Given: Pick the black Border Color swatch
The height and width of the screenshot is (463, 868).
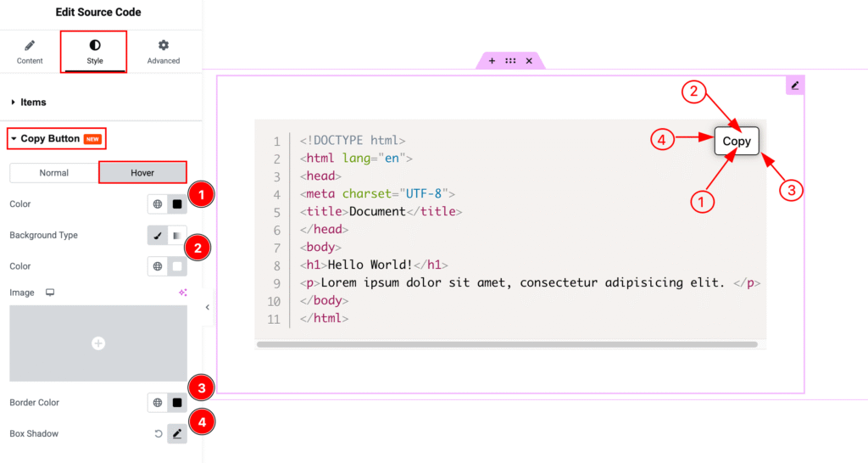Looking at the screenshot, I should [x=177, y=403].
